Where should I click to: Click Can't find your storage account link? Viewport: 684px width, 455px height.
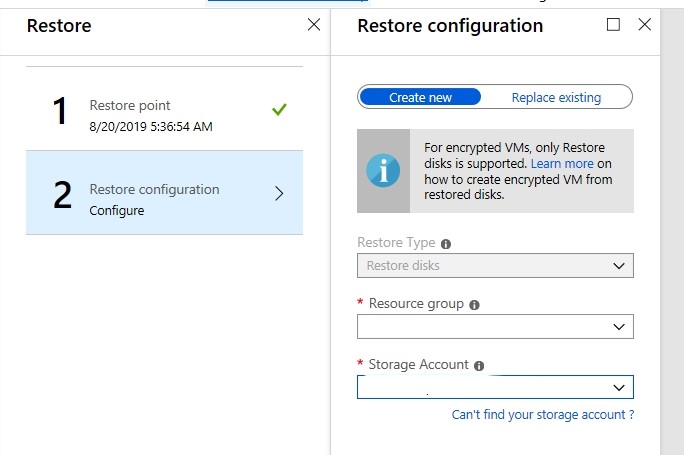tap(543, 414)
